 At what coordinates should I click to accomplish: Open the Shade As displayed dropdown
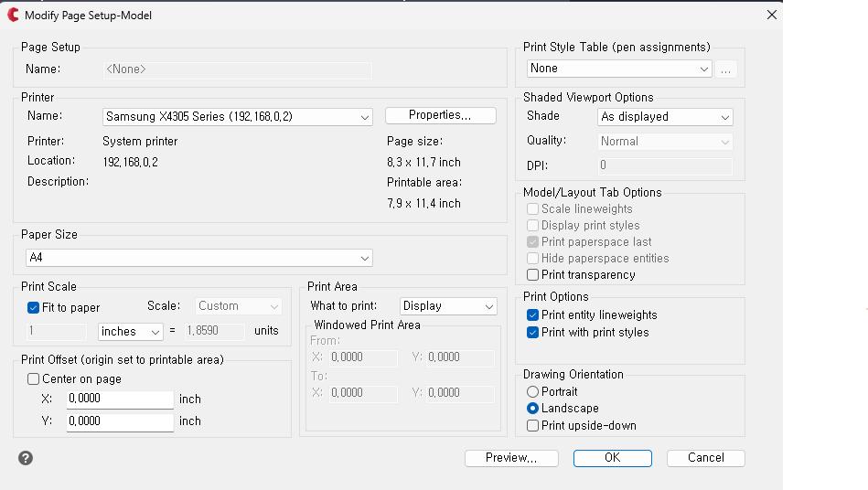pos(665,117)
